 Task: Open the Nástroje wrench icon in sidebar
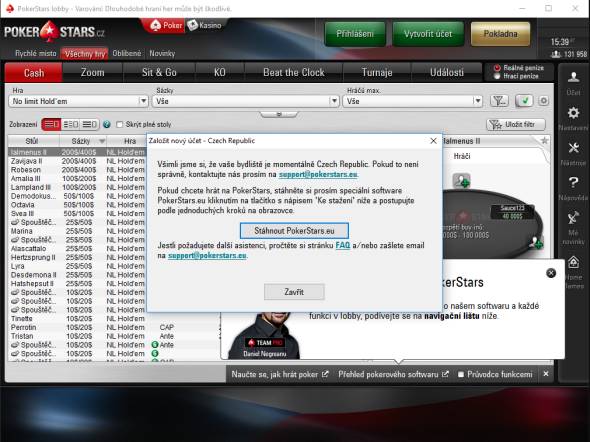573,148
